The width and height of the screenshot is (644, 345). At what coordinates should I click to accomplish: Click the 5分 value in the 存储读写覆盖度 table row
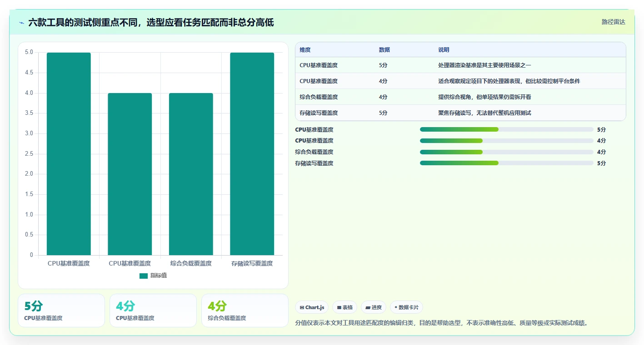383,113
